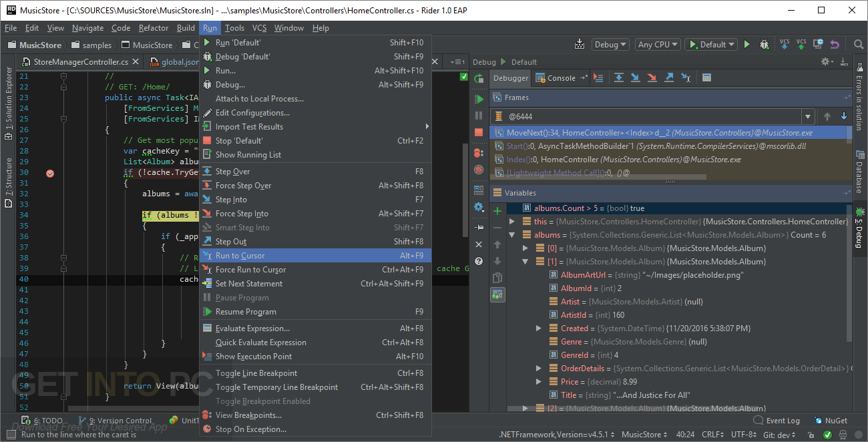This screenshot has width=868, height=442.
Task: Click the Evaluate Expression calculator icon
Action: pos(706,78)
